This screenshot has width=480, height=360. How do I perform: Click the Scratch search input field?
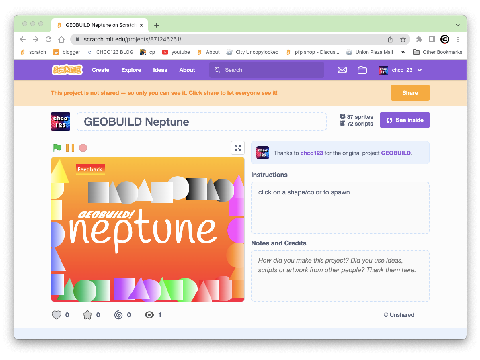click(266, 70)
